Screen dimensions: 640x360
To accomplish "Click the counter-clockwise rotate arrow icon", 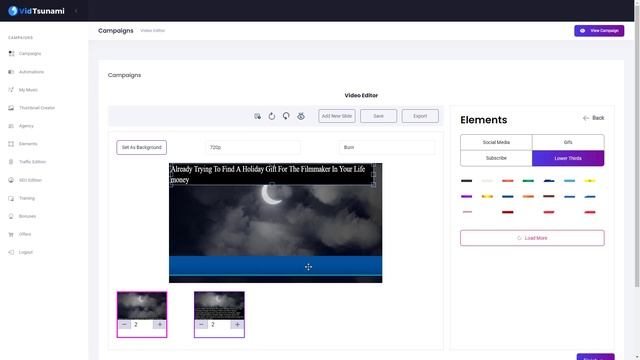I will (286, 116).
